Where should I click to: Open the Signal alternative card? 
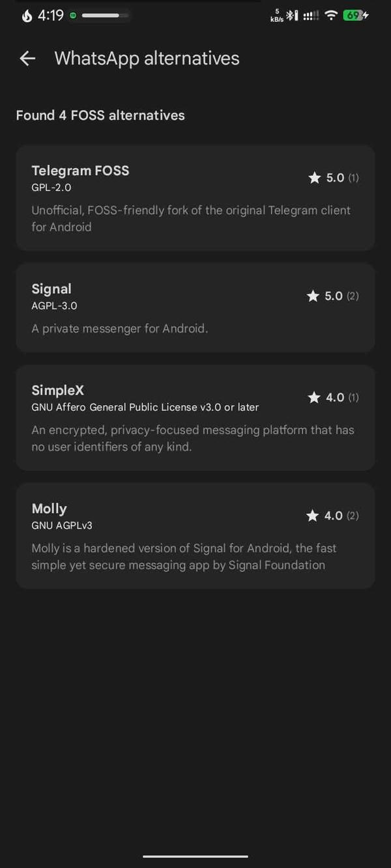tap(195, 307)
